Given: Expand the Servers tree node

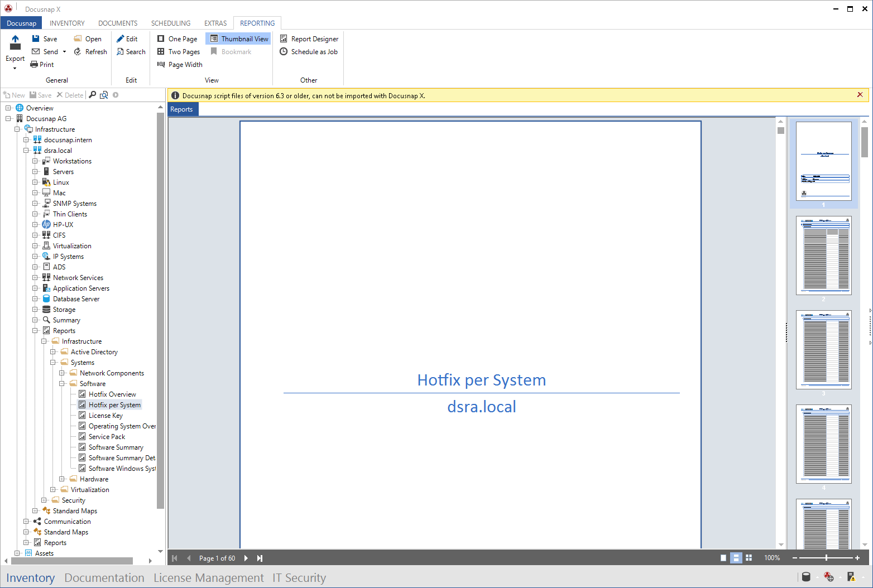Looking at the screenshot, I should [x=35, y=172].
